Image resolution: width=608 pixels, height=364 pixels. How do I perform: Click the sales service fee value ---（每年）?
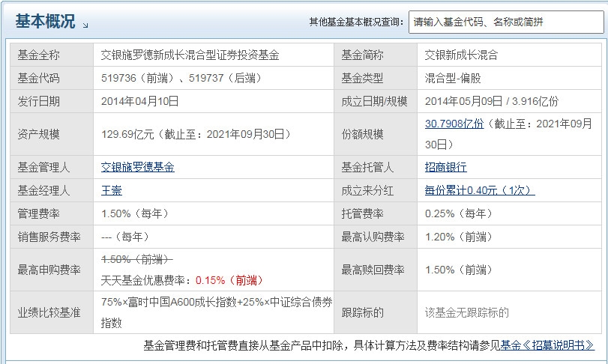tap(127, 237)
